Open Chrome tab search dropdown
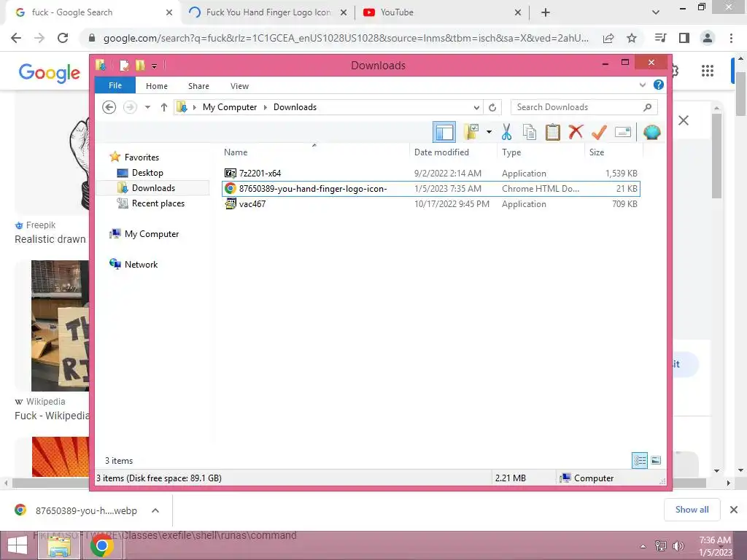The width and height of the screenshot is (747, 560). tap(656, 12)
